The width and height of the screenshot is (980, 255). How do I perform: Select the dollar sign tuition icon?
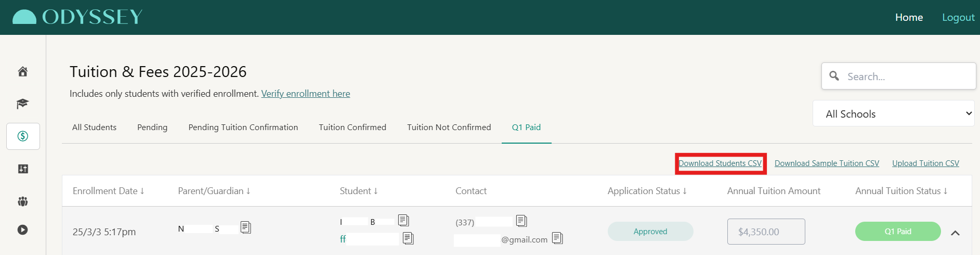tap(23, 136)
